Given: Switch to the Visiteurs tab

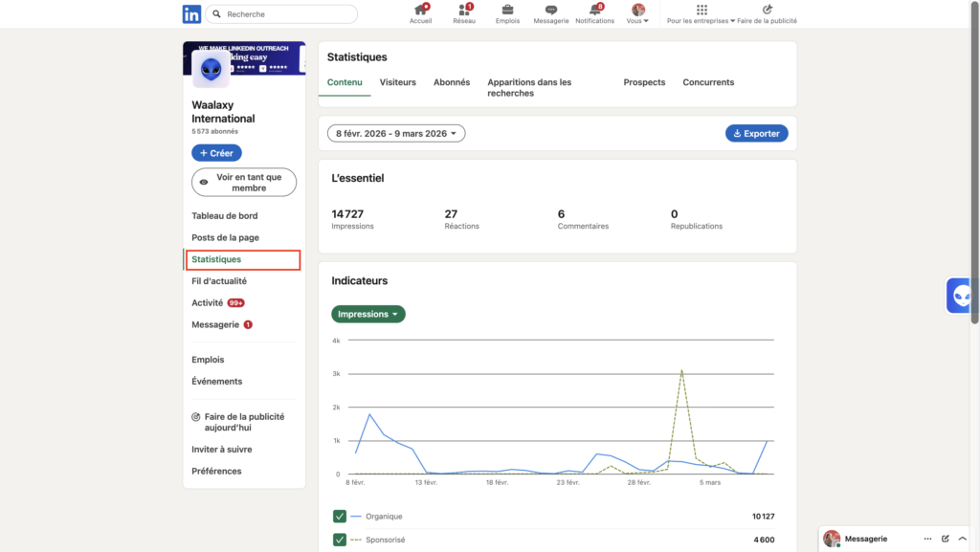Looking at the screenshot, I should [x=398, y=82].
